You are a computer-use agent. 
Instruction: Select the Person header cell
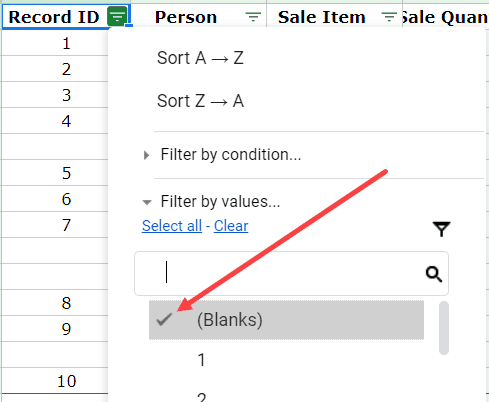(199, 16)
